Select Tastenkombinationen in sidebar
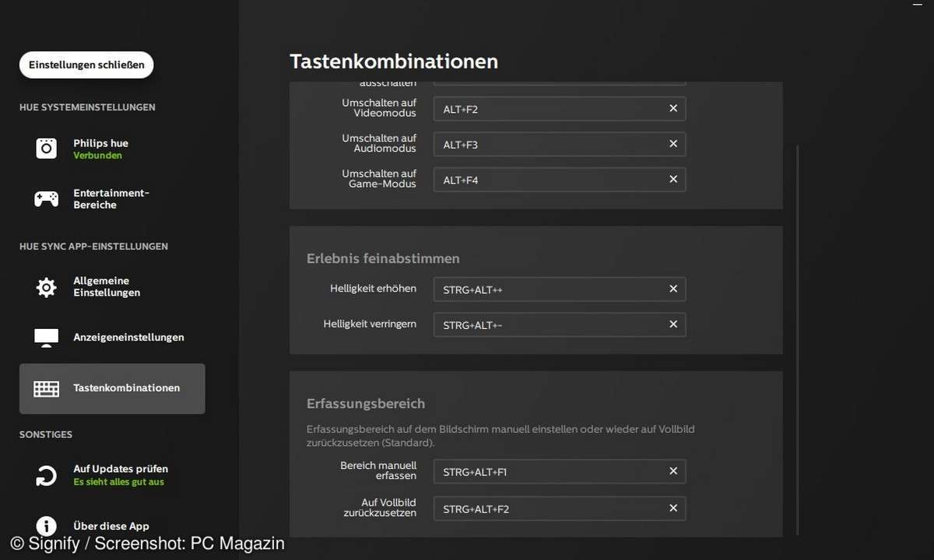 click(112, 388)
